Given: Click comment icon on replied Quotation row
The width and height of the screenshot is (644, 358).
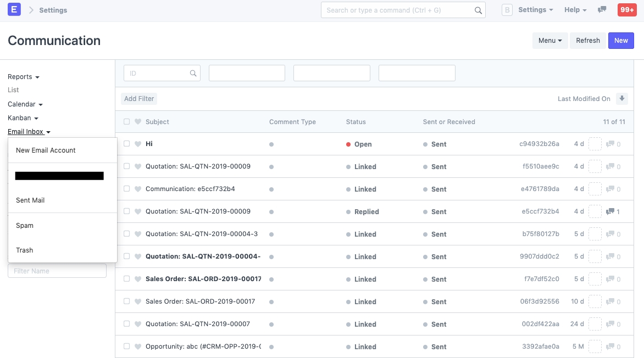Looking at the screenshot, I should [610, 211].
